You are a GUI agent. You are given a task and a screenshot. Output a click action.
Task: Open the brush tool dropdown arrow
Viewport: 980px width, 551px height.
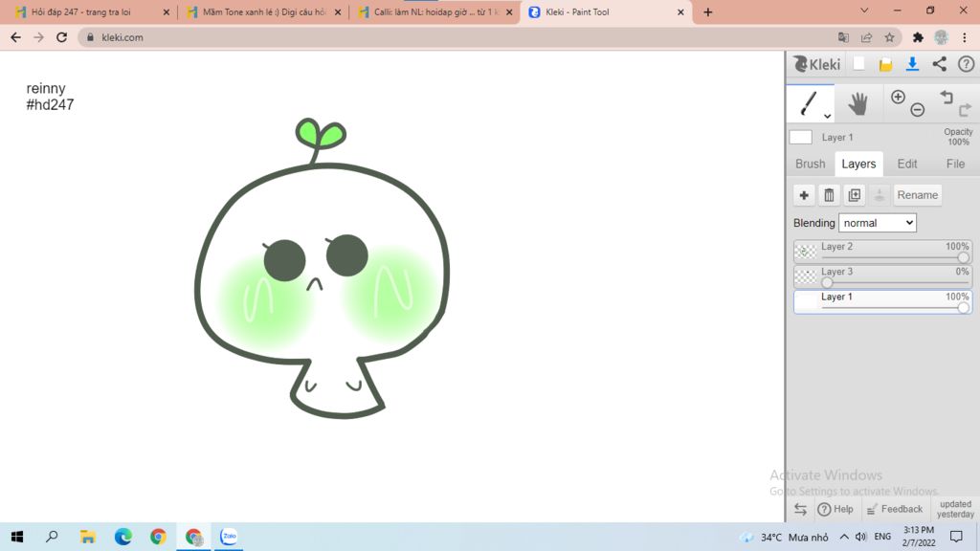pos(827,116)
